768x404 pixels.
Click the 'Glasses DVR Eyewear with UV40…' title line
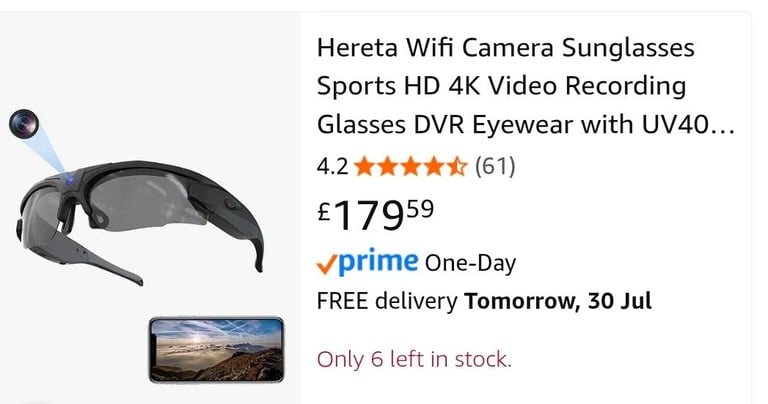point(526,124)
